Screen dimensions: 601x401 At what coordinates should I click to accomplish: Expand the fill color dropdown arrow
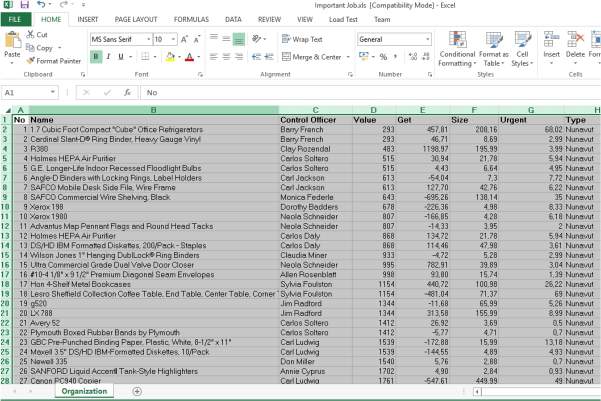click(179, 57)
